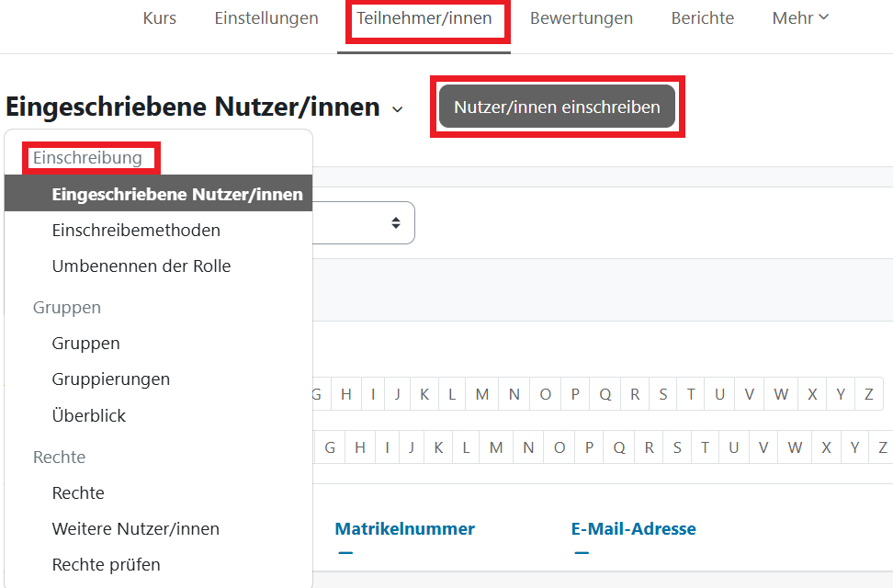Collapse the Eingeschriebene Nutzer/innen heading chevron
893x588 pixels.
click(x=397, y=109)
